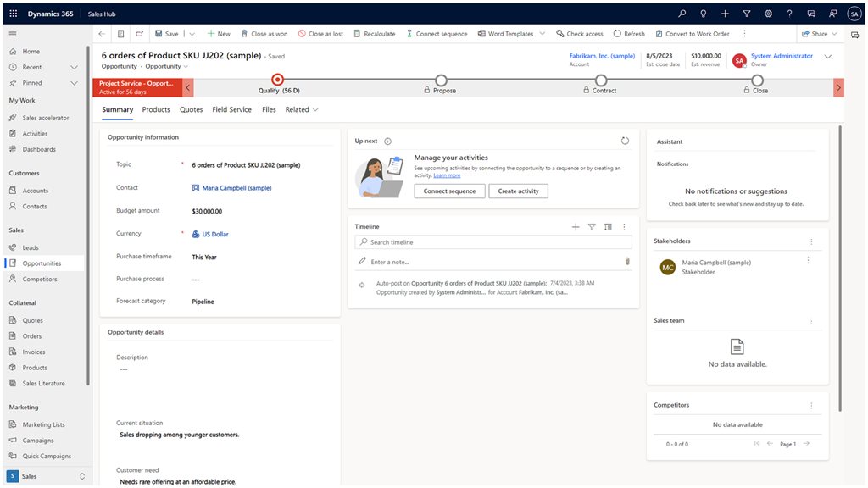Open the lightbulb assistant icon in top bar

click(x=703, y=14)
